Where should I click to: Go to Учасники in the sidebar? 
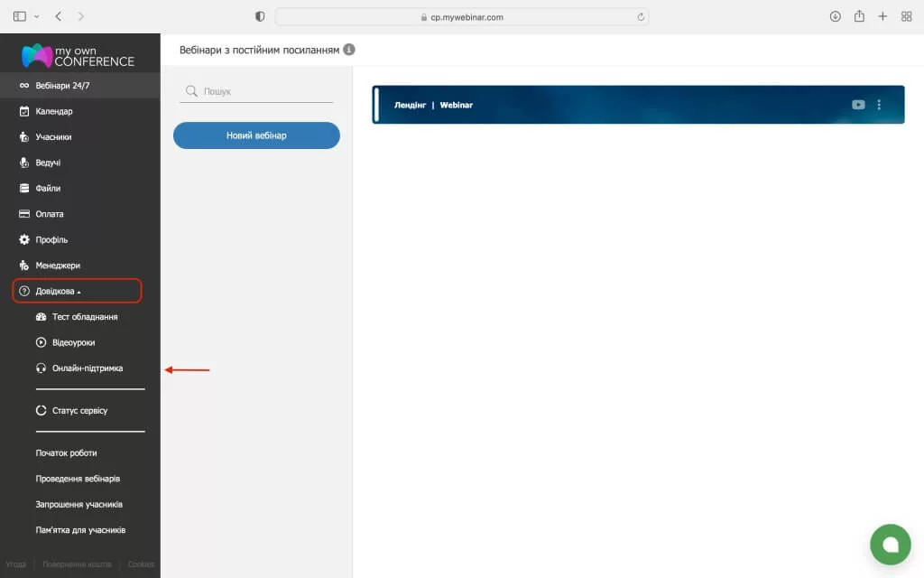pyautogui.click(x=53, y=137)
